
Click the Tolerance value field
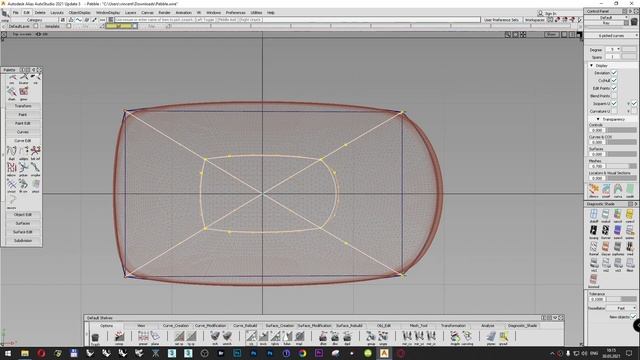click(x=597, y=299)
